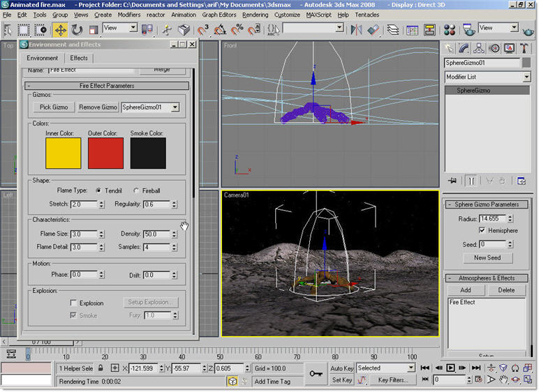The height and width of the screenshot is (392, 539).
Task: Activate the Select and Rotate tool
Action: pyautogui.click(x=77, y=29)
